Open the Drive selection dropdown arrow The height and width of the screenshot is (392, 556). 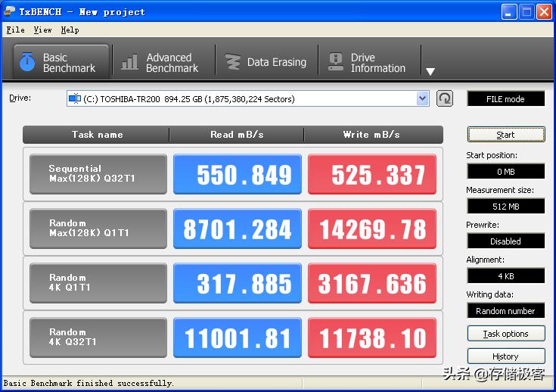(422, 98)
